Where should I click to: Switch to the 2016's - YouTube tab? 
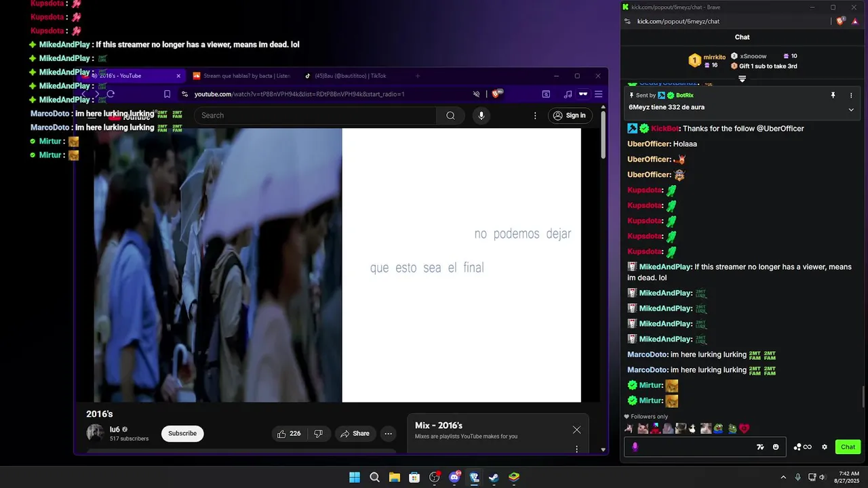129,76
